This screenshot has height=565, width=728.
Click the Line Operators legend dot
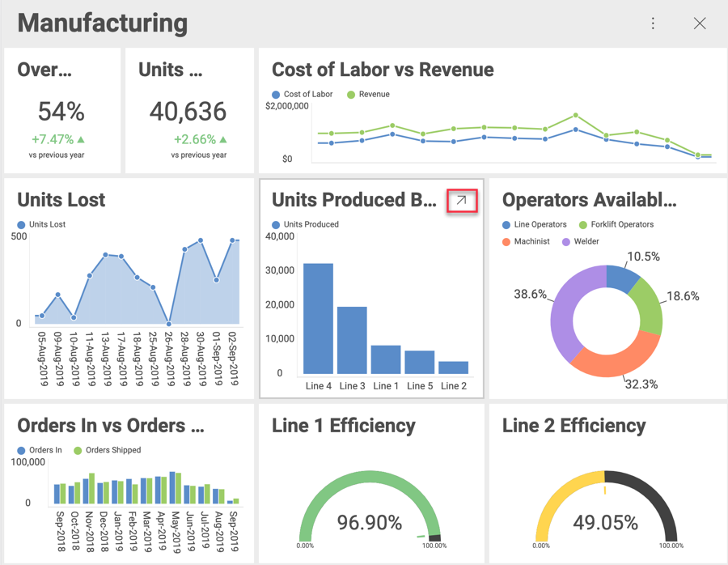507,225
